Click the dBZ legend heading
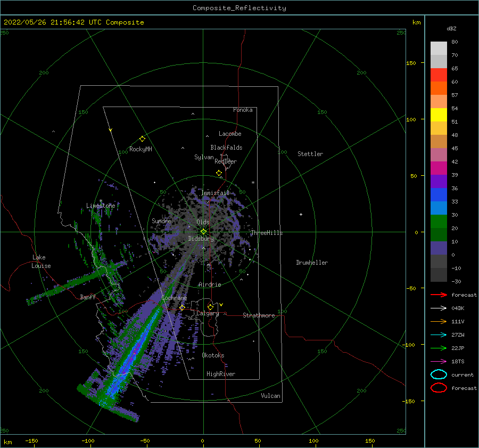This screenshot has width=479, height=448. click(451, 28)
